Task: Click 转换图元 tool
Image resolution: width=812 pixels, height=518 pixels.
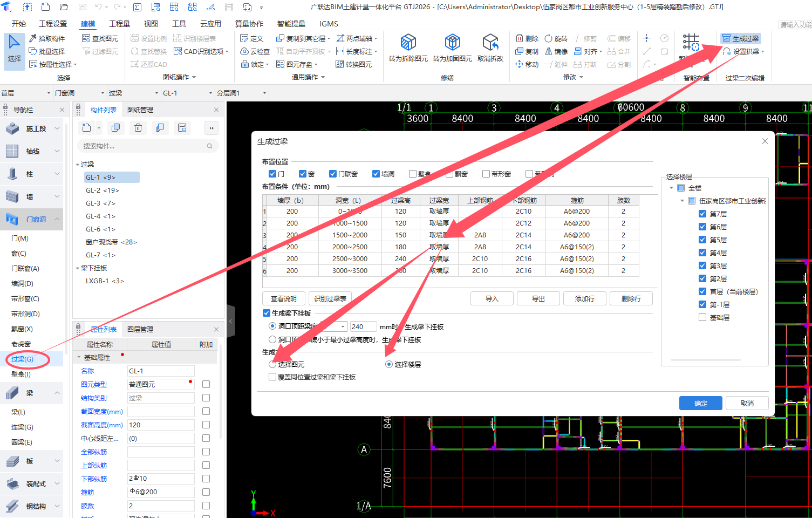Action: (x=354, y=64)
